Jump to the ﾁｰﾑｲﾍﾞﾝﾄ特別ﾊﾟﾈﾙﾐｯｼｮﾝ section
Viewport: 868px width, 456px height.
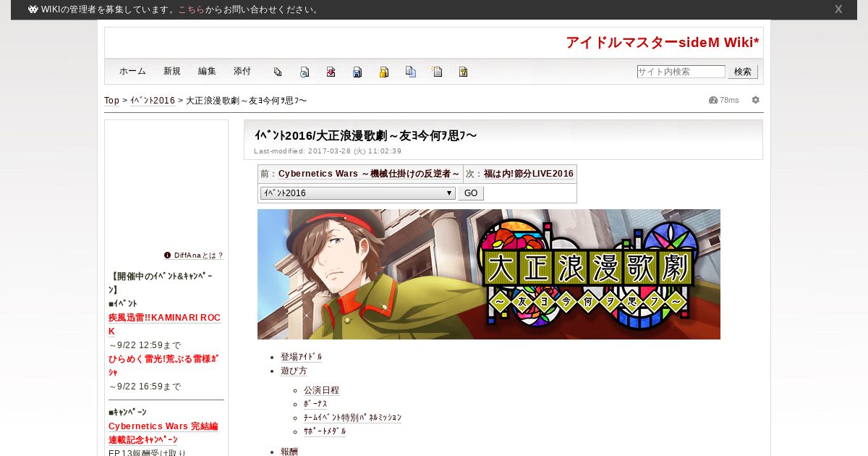(x=352, y=418)
